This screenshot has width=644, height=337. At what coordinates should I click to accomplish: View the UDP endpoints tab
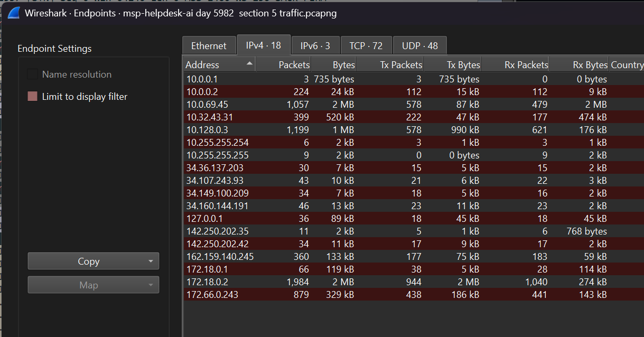(420, 45)
